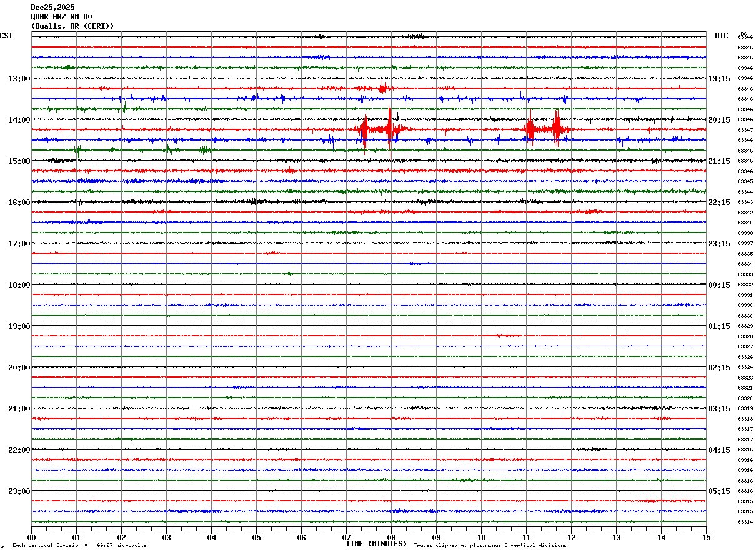The image size is (756, 554).
Task: Click the DC value '63329'
Action: pos(745,326)
